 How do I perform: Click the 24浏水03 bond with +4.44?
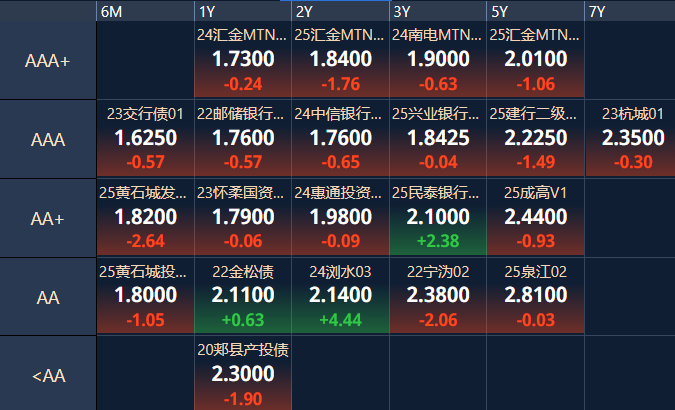(340, 296)
